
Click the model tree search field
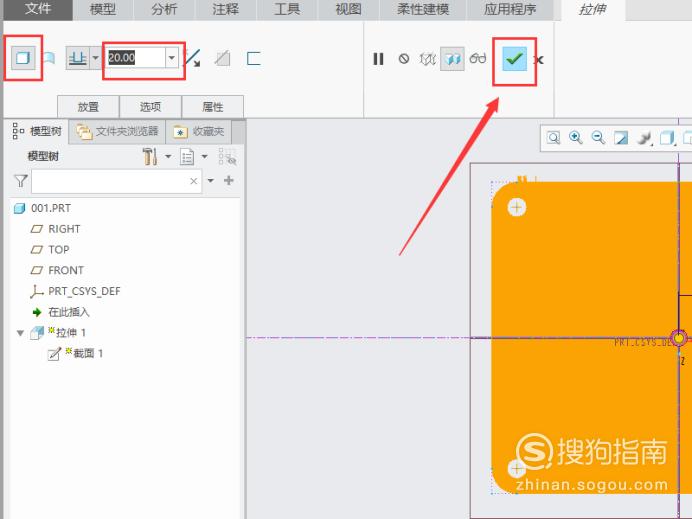(117, 181)
